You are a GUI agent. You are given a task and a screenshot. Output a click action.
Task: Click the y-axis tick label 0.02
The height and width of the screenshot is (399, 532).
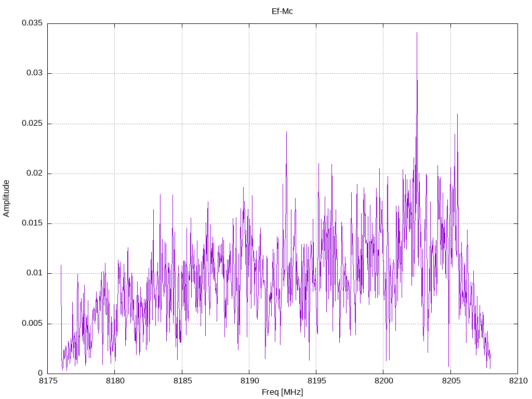[x=34, y=173]
